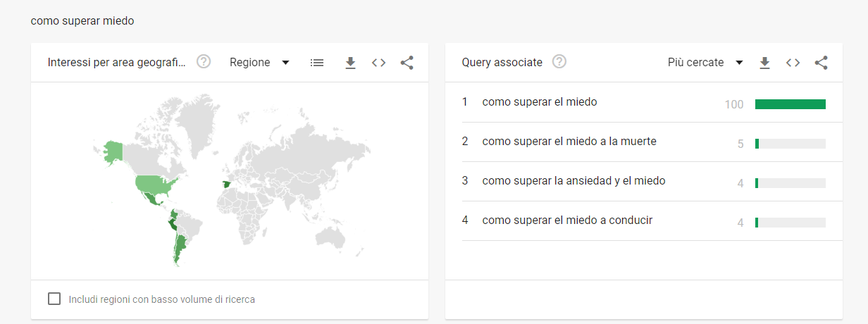Viewport: 868px width, 324px height.
Task: Expand the Più cercate dropdown
Action: tap(705, 63)
